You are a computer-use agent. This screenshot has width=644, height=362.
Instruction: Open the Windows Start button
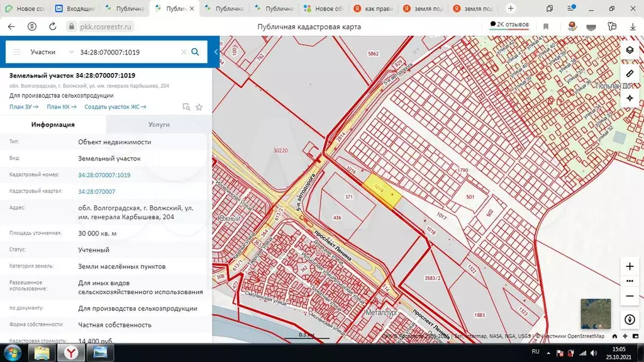click(x=12, y=353)
